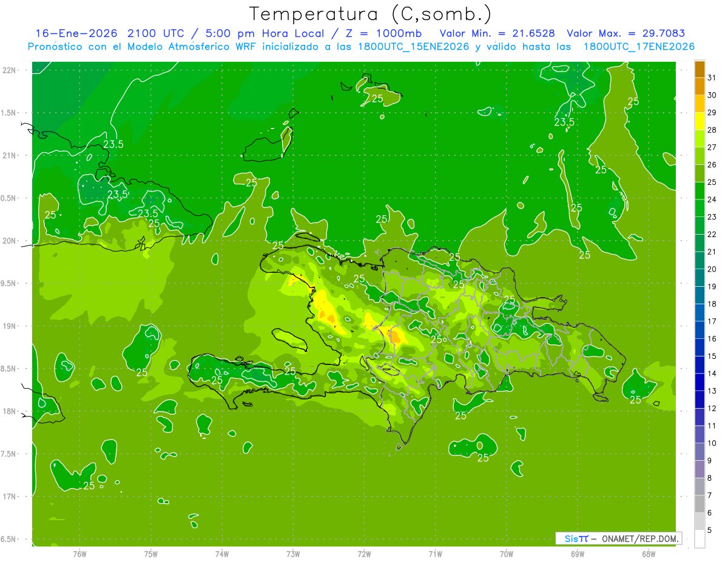Click the 76W longitude axis label
The image size is (728, 562).
click(79, 554)
